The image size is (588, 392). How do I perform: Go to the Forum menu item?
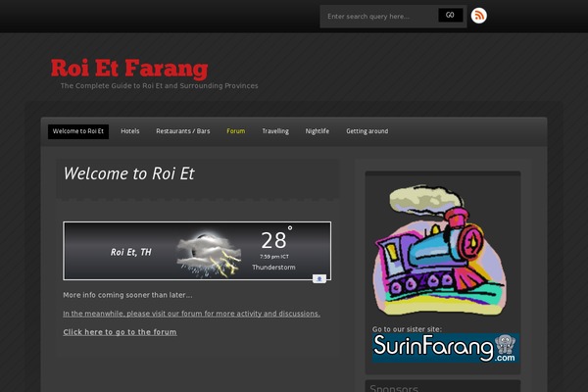click(x=236, y=131)
